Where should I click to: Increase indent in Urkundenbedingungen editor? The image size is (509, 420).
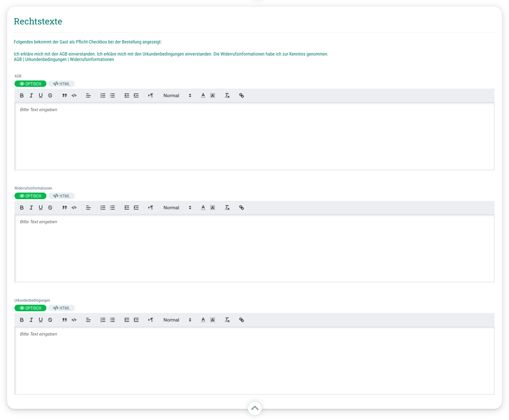point(136,320)
